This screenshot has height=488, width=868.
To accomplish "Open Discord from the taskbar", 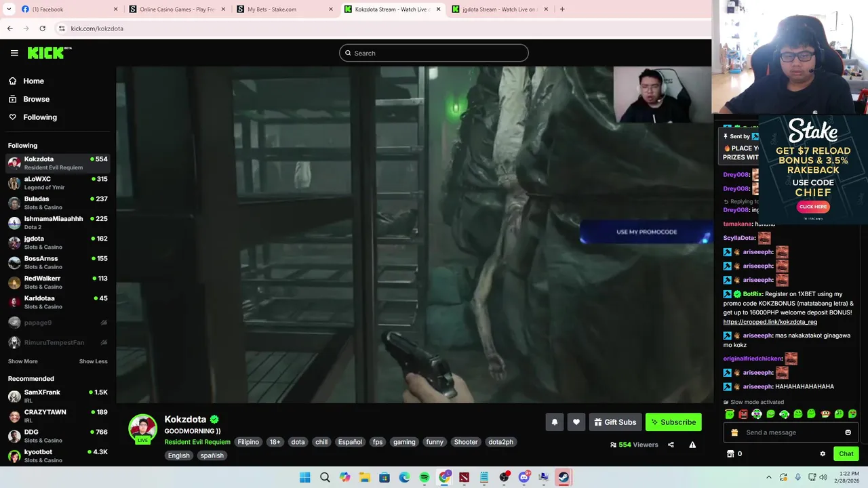I will coord(524,477).
